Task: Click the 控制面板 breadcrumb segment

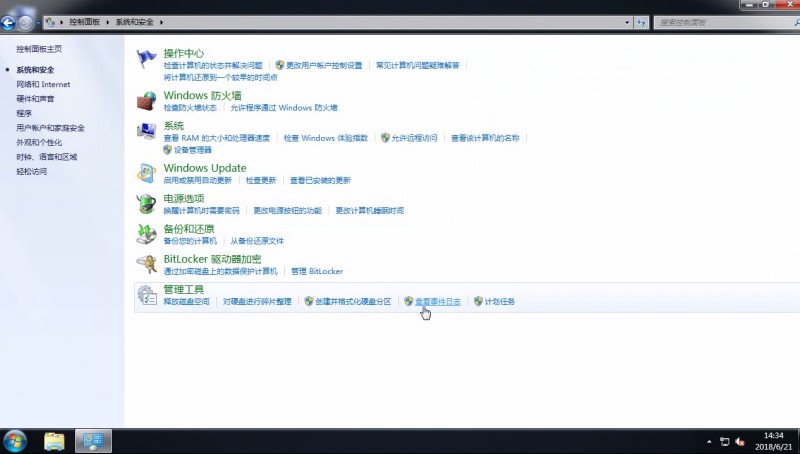Action: point(85,22)
